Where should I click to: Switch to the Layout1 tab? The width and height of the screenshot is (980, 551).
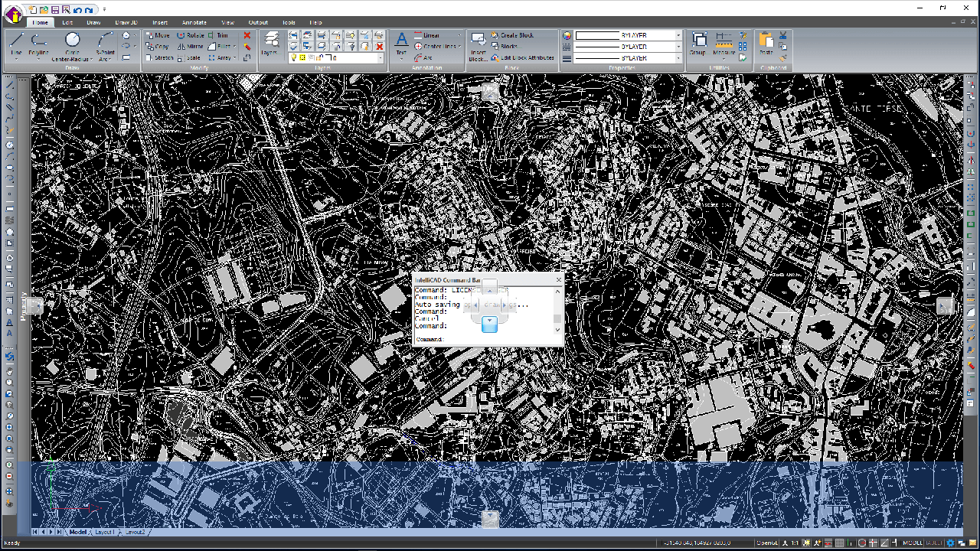point(103,532)
